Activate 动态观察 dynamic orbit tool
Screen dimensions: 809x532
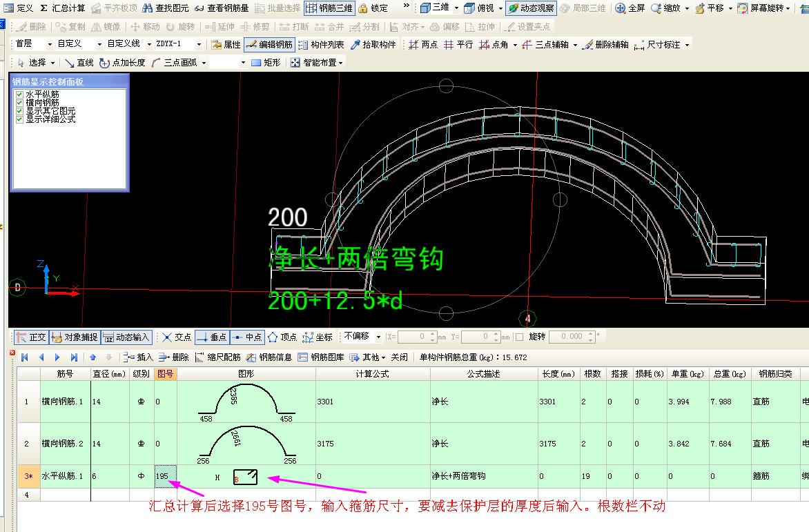531,8
